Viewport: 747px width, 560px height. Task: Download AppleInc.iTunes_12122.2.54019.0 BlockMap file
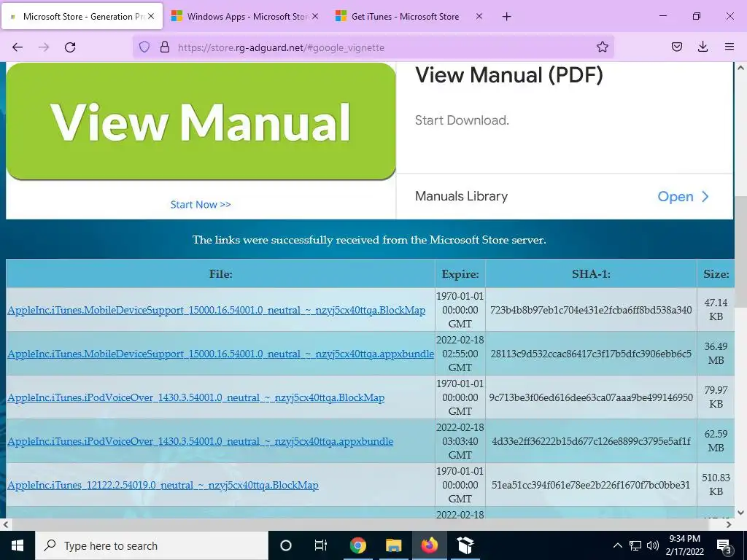(163, 485)
